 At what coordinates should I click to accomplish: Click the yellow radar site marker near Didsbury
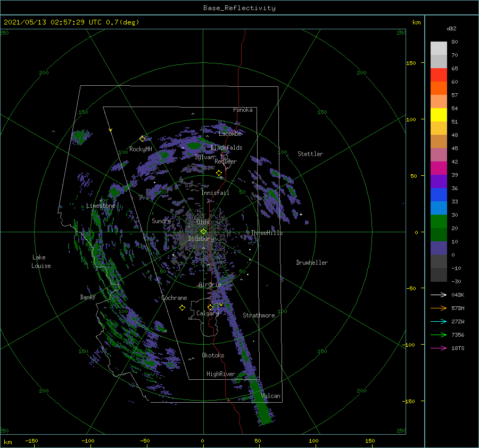point(203,232)
